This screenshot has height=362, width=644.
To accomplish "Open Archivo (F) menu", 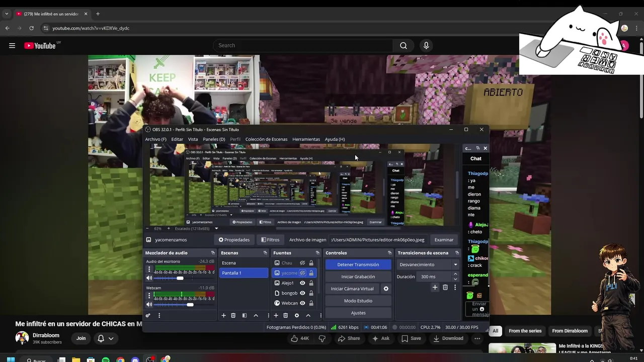I will tap(155, 139).
